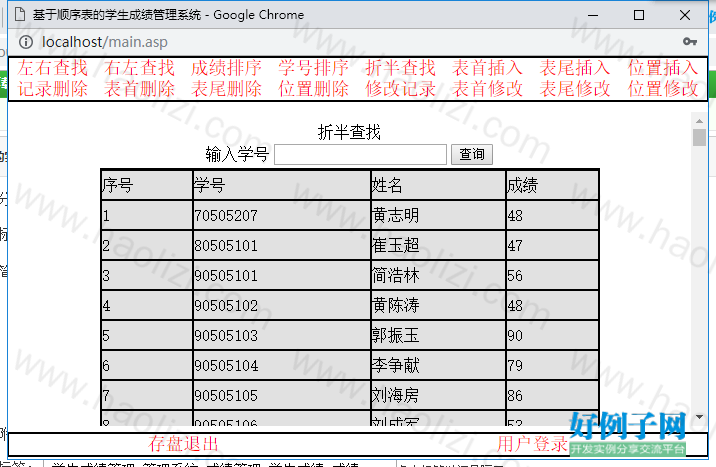Click the 折半查找 page heading
716x467 pixels.
(349, 132)
